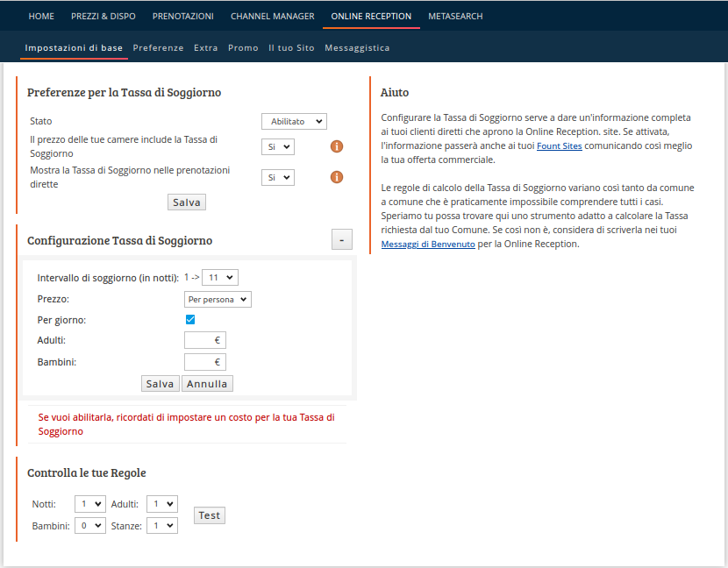
Task: Click the Adulti price input field
Action: pyautogui.click(x=205, y=341)
